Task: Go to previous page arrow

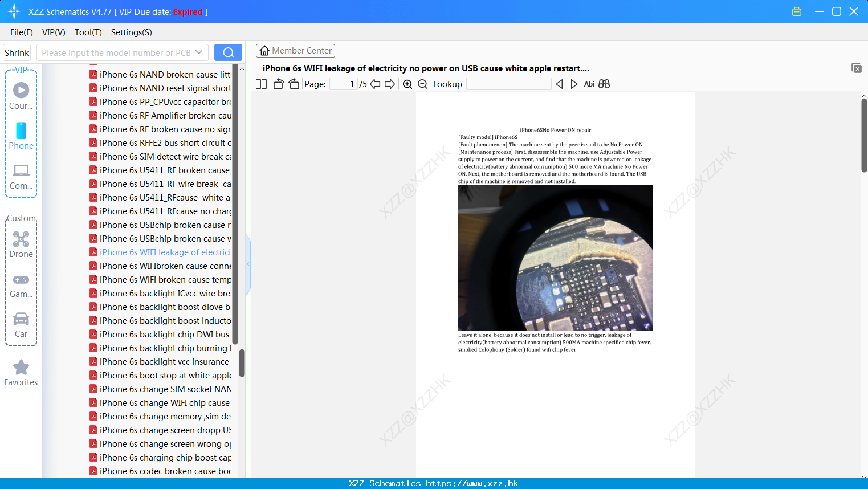Action: 375,84
